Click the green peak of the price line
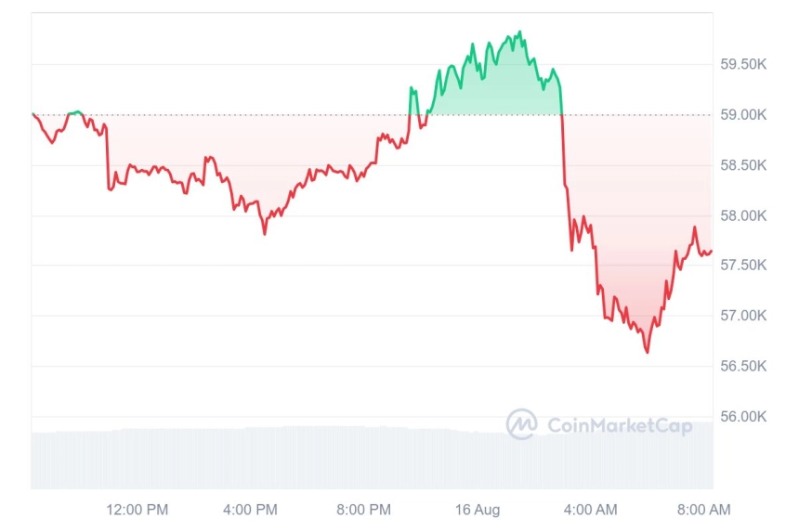This screenshot has height=532, width=799. click(519, 32)
